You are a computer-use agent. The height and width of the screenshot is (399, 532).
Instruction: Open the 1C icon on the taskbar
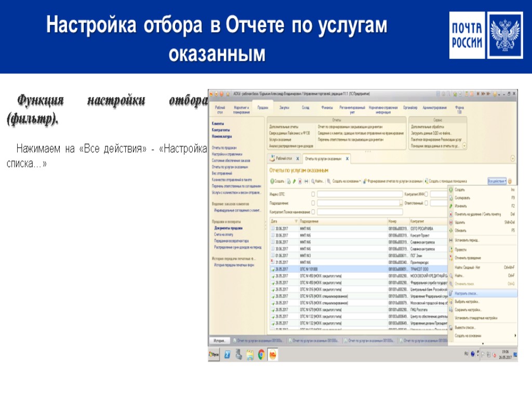pos(272,354)
